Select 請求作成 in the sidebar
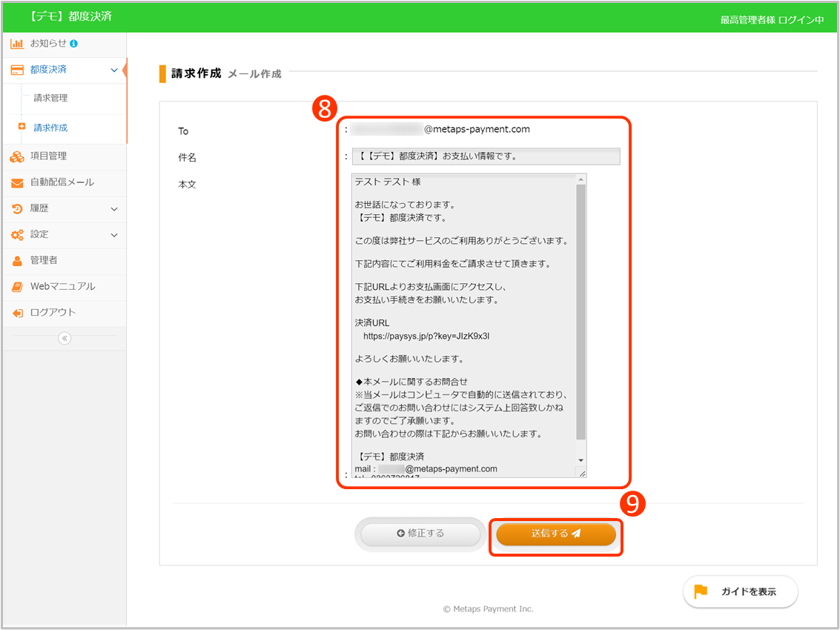Viewport: 840px width, 630px height. 50,127
